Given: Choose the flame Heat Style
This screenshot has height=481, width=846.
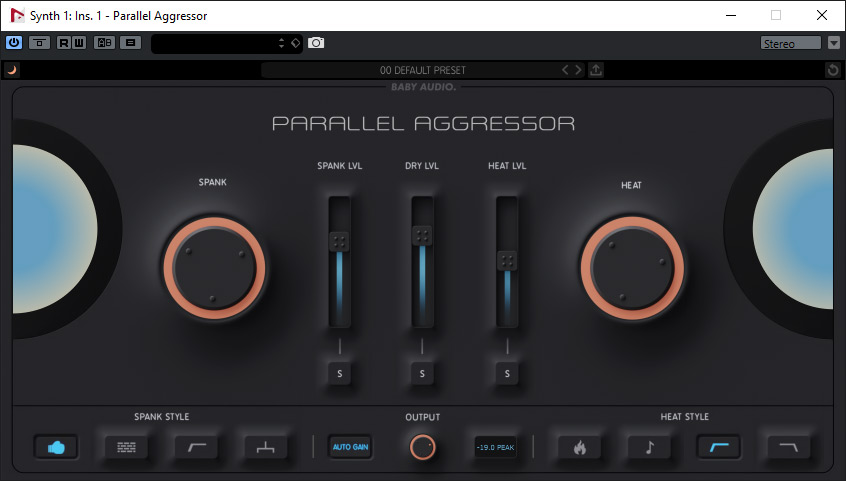Looking at the screenshot, I should 579,447.
